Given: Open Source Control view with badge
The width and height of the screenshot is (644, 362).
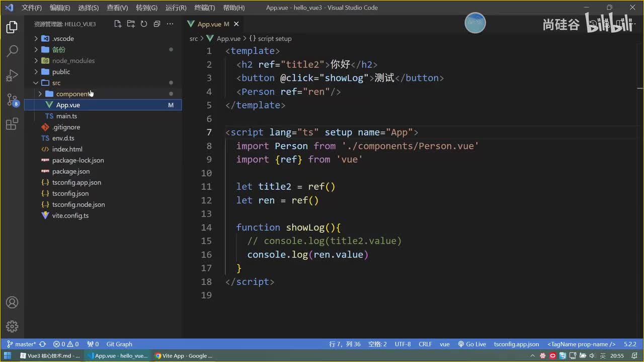Looking at the screenshot, I should (12, 100).
